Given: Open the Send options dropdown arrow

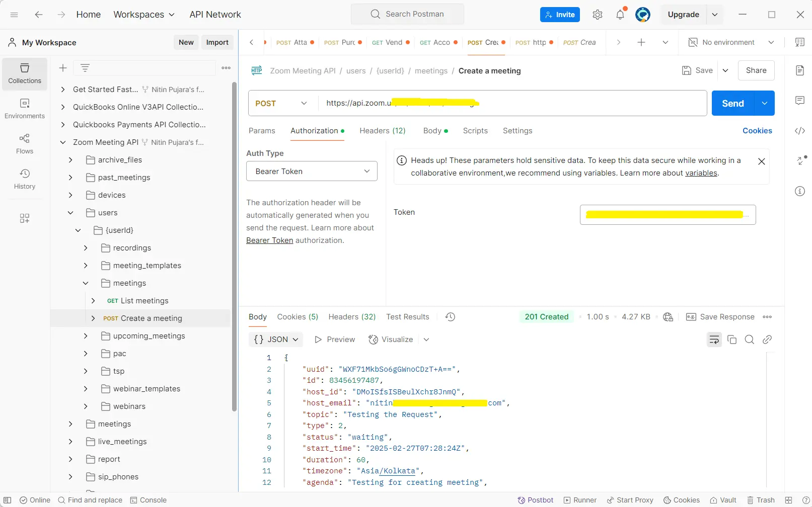Looking at the screenshot, I should pyautogui.click(x=765, y=103).
